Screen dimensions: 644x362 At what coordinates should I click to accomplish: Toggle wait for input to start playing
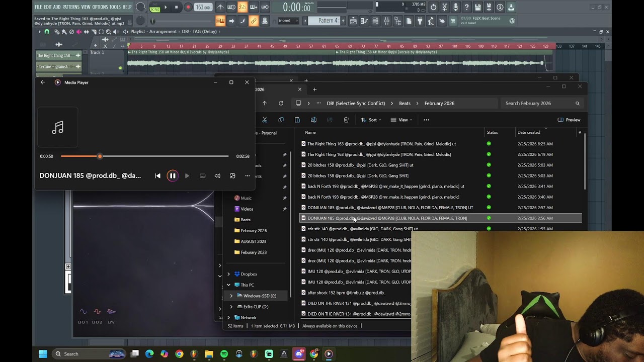(231, 7)
